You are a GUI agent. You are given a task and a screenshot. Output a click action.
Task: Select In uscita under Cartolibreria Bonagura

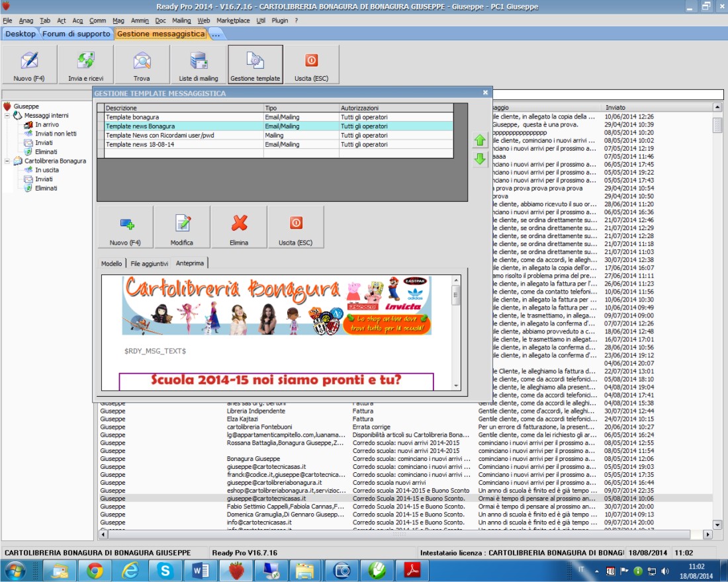[x=47, y=170]
